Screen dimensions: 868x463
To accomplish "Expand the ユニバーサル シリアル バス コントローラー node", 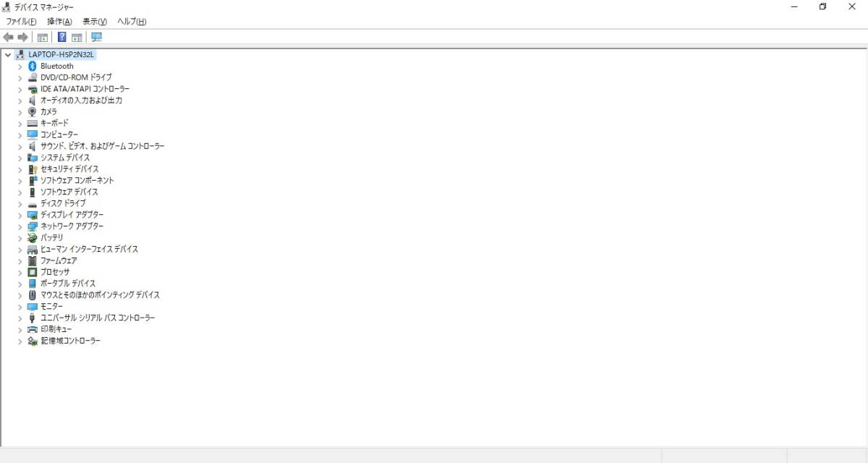I will coord(20,318).
